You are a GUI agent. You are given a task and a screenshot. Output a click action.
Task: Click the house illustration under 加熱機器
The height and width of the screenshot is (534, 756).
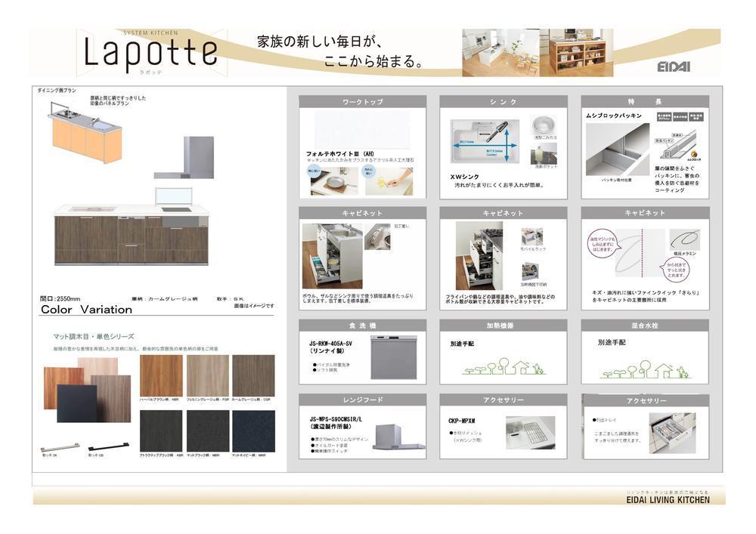click(503, 367)
